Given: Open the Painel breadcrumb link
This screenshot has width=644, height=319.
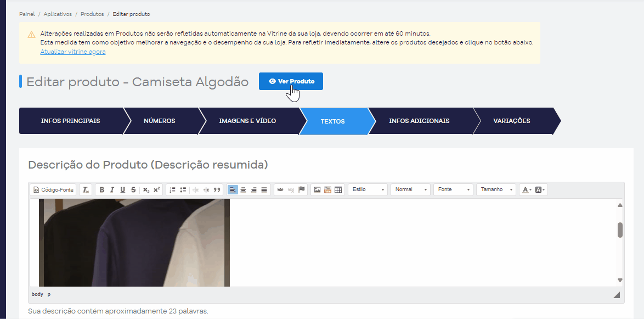Looking at the screenshot, I should pos(27,14).
